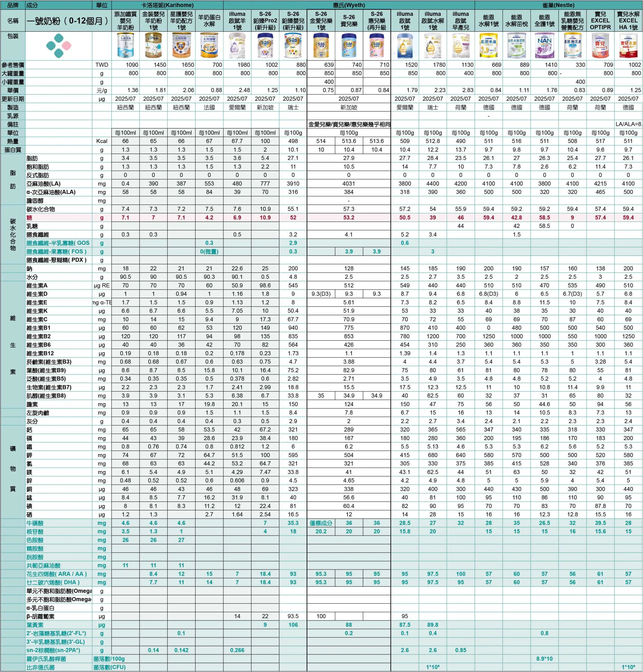Click the 一號奶粉 (0-12個月) title cell

68,21
